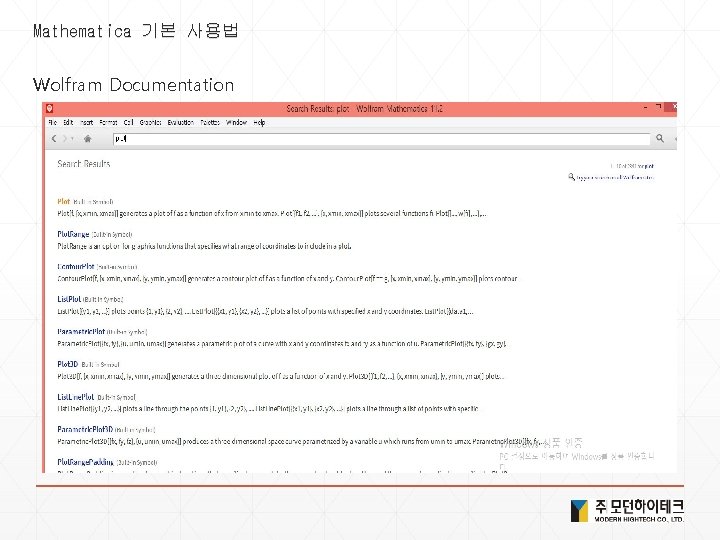Close the Mathematica documentation window
This screenshot has height=540, width=720.
[x=671, y=107]
